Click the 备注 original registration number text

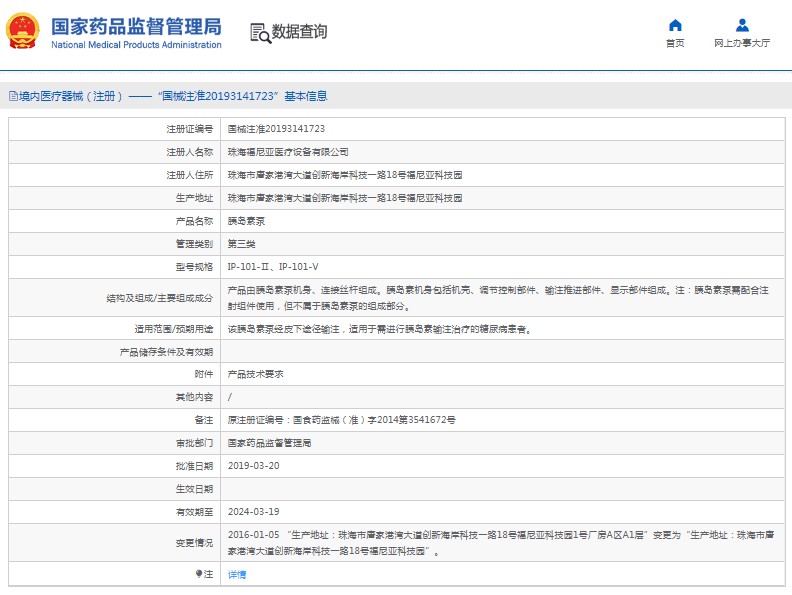click(x=341, y=420)
